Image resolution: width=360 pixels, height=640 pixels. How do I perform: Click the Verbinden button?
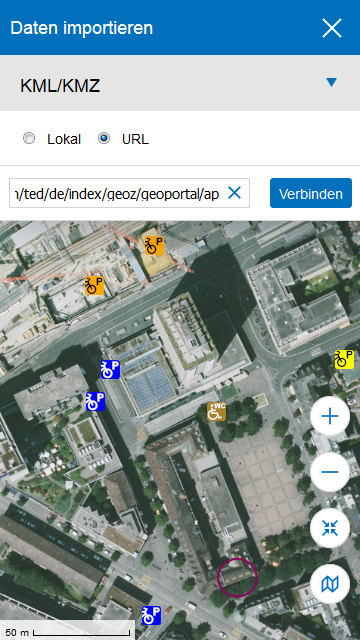pyautogui.click(x=311, y=193)
